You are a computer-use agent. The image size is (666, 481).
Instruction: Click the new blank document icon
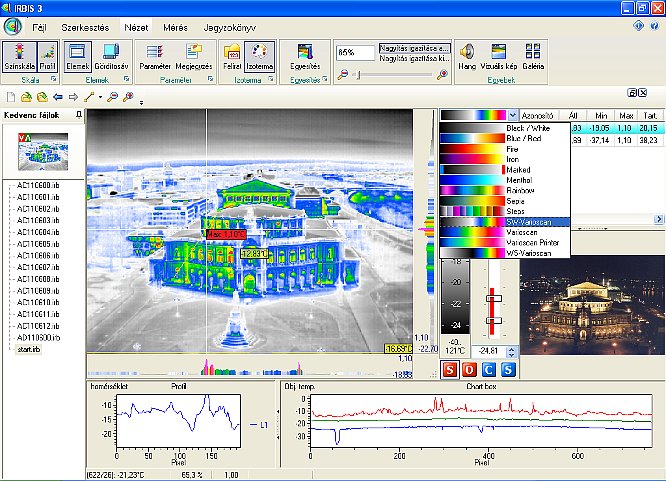coord(11,97)
